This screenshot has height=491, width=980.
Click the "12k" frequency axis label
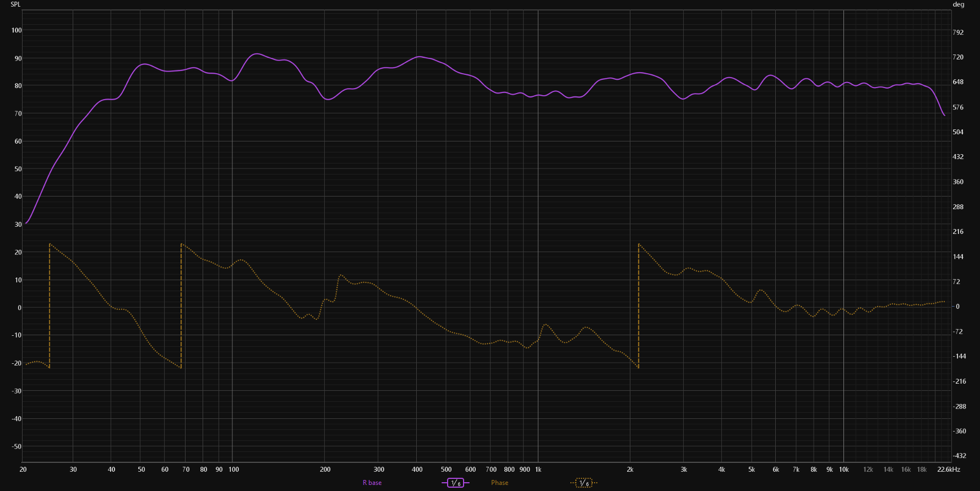(x=868, y=470)
